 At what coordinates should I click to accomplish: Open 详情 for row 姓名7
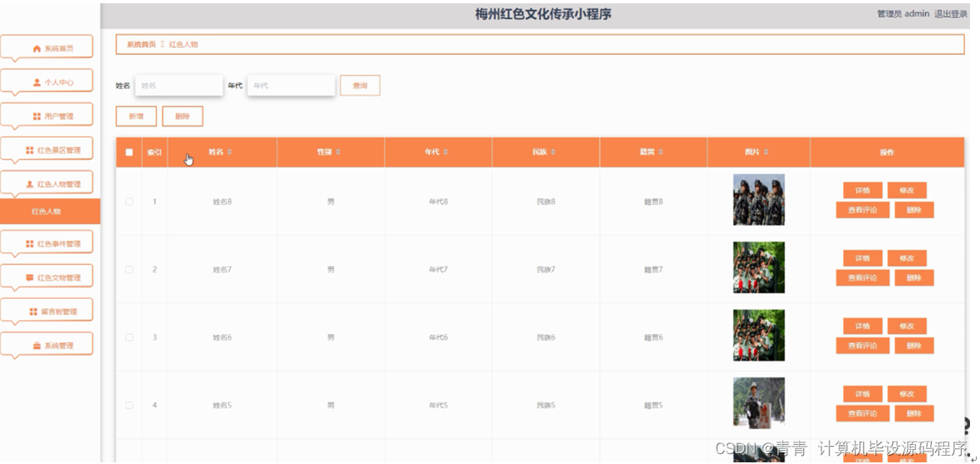863,258
